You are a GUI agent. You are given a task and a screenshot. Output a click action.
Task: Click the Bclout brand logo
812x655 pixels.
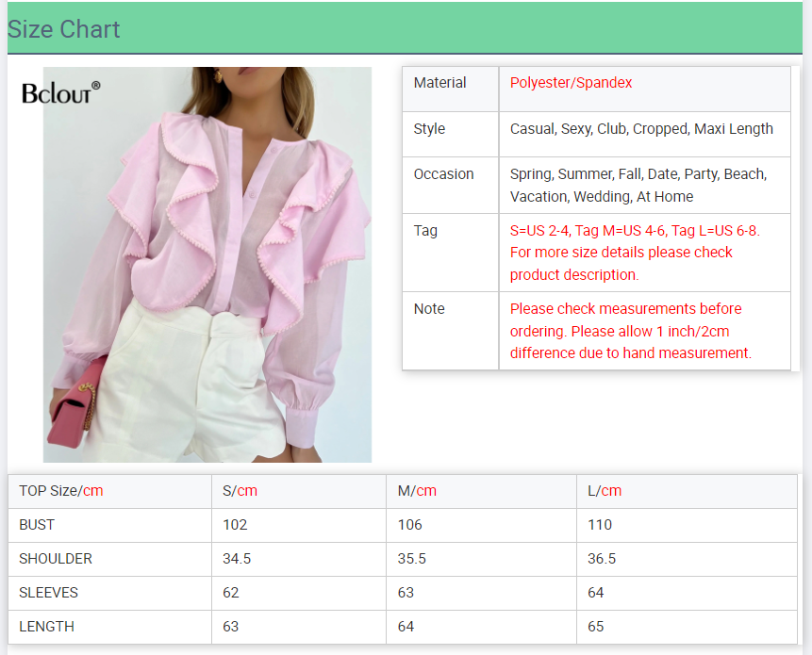60,92
